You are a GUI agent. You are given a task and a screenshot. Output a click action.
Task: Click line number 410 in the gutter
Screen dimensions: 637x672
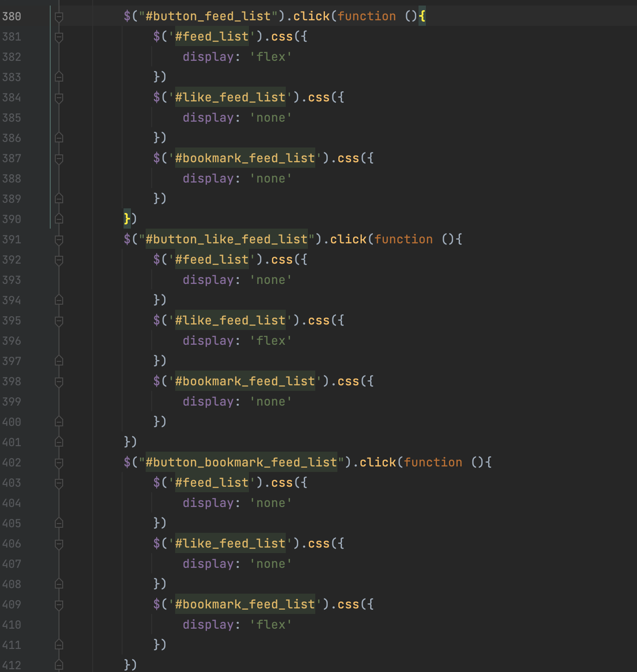pos(12,625)
